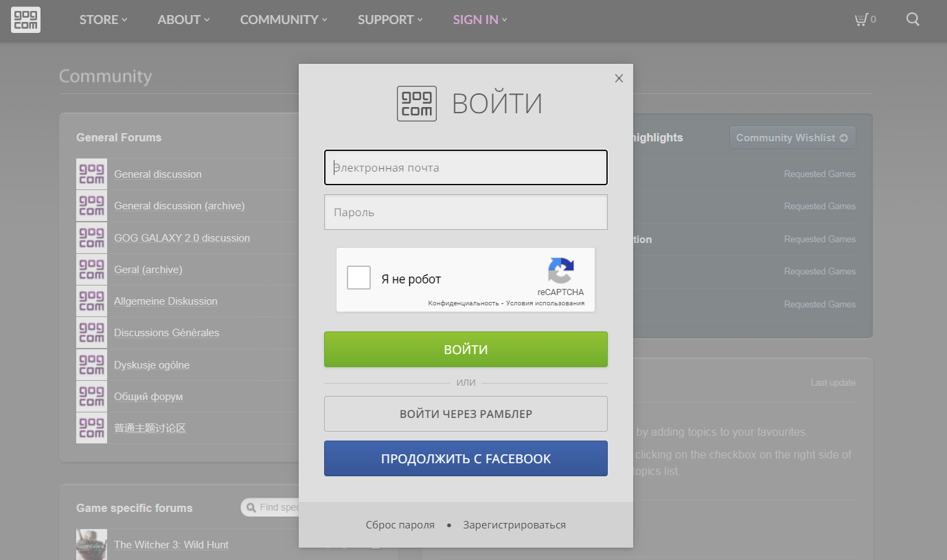This screenshot has height=560, width=947.
Task: Open the General discussion forum link
Action: point(158,174)
